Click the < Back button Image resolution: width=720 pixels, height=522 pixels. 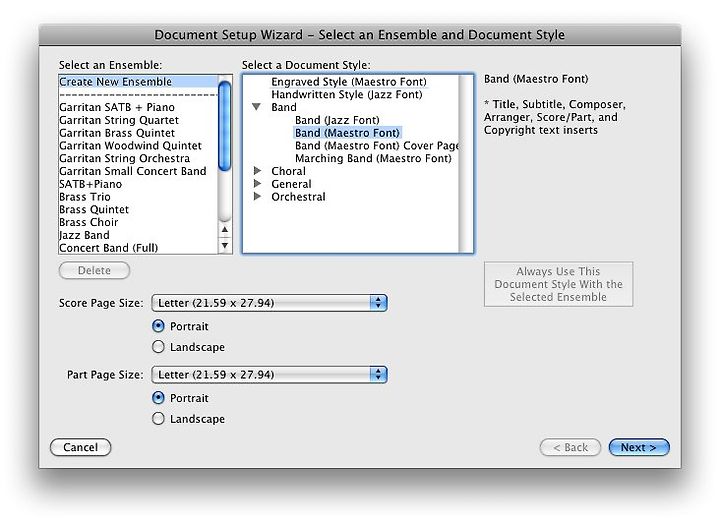tap(570, 447)
